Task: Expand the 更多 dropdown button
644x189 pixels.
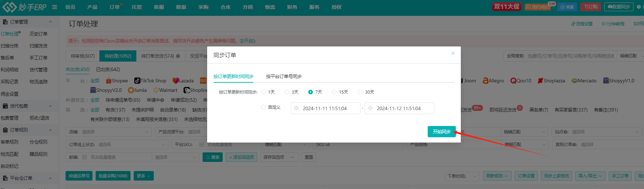Action: coord(144,176)
